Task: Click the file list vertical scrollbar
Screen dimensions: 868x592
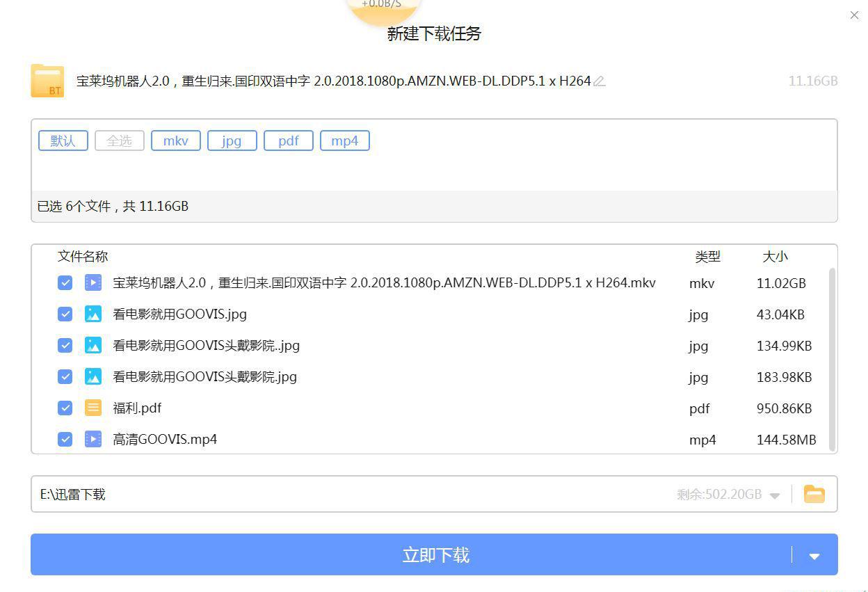Action: tap(833, 360)
